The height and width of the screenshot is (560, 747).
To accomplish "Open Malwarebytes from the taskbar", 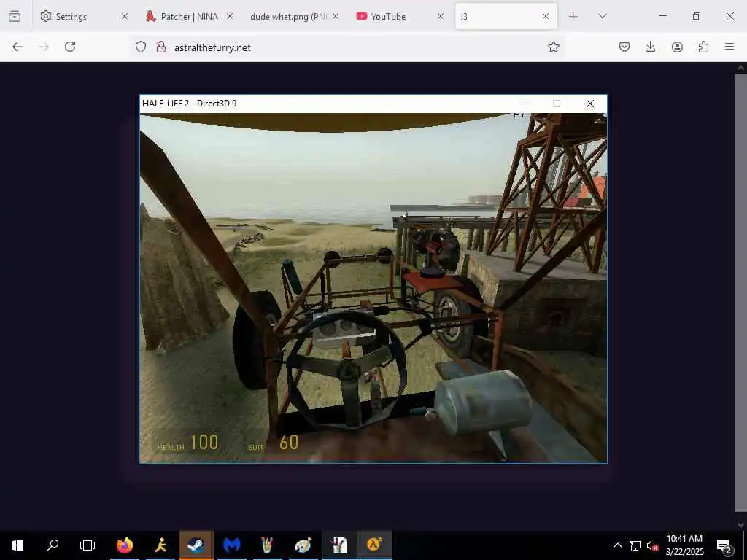I will click(231, 545).
